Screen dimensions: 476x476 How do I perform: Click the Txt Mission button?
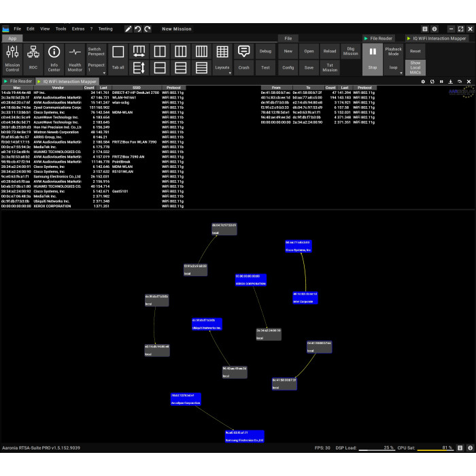pyautogui.click(x=329, y=67)
